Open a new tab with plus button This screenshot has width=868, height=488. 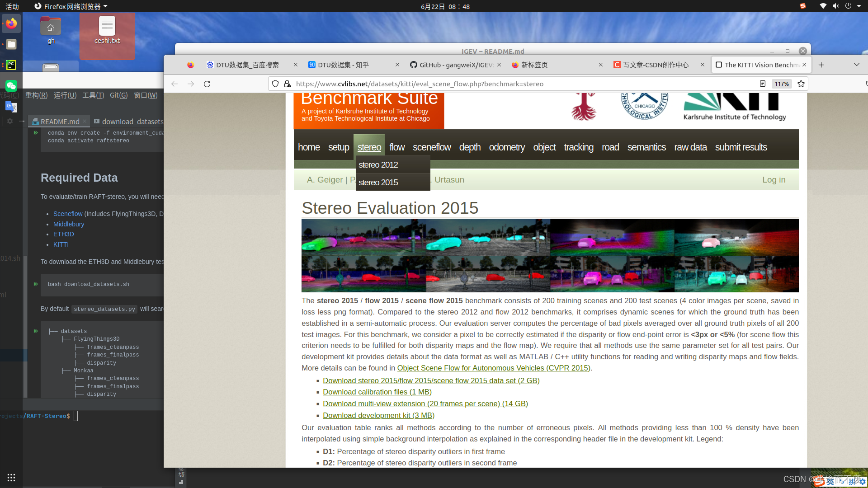click(x=821, y=65)
